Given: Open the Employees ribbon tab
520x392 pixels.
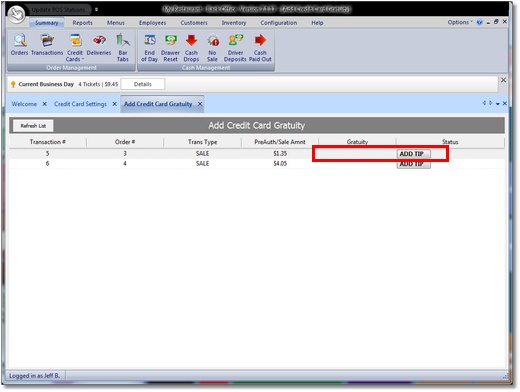Looking at the screenshot, I should pyautogui.click(x=152, y=23).
